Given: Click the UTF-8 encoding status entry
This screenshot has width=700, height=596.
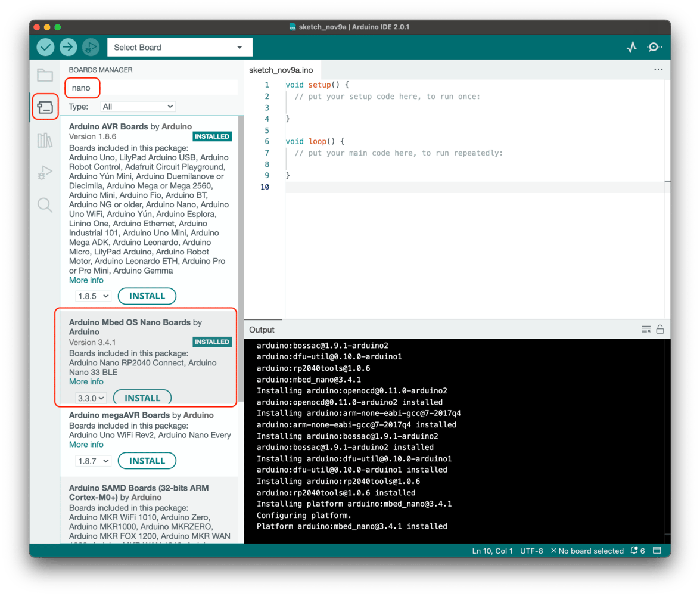Looking at the screenshot, I should (x=531, y=551).
